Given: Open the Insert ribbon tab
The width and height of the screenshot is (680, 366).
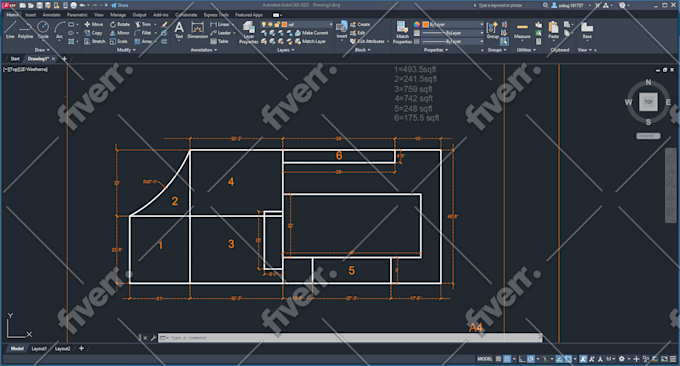Looking at the screenshot, I should coord(30,15).
